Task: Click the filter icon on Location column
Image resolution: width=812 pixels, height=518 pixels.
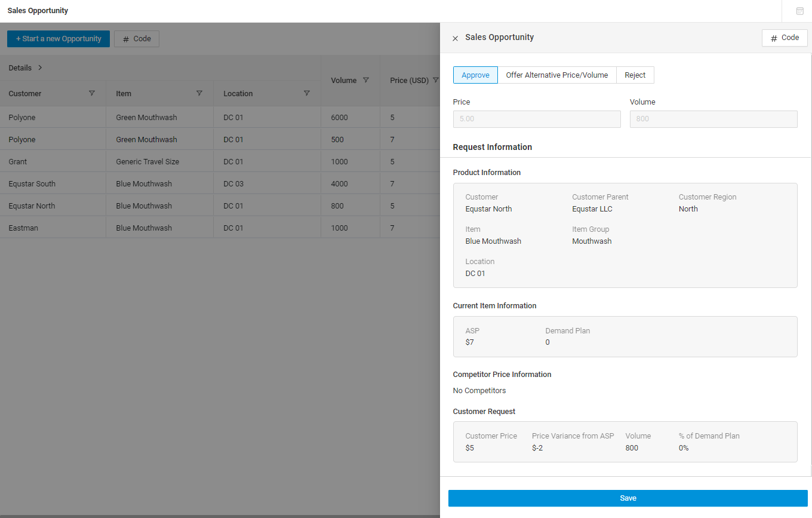Action: (307, 93)
